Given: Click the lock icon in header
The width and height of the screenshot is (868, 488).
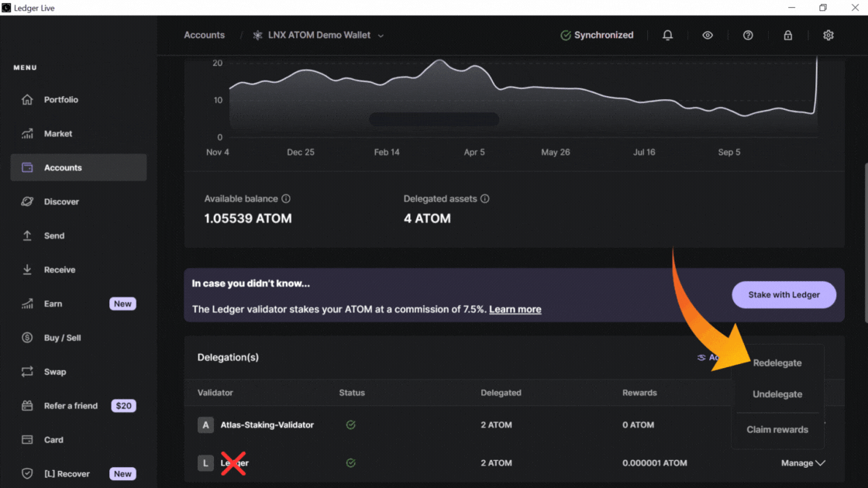Looking at the screenshot, I should point(788,36).
